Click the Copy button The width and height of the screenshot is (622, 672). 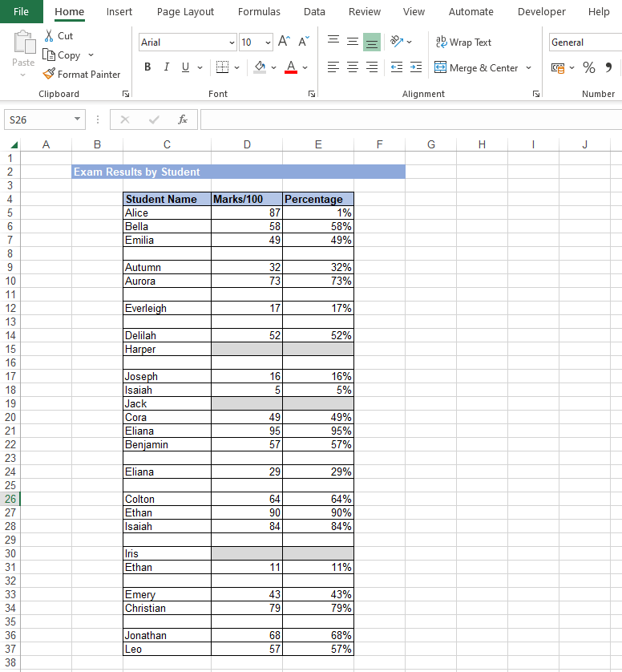(x=63, y=55)
